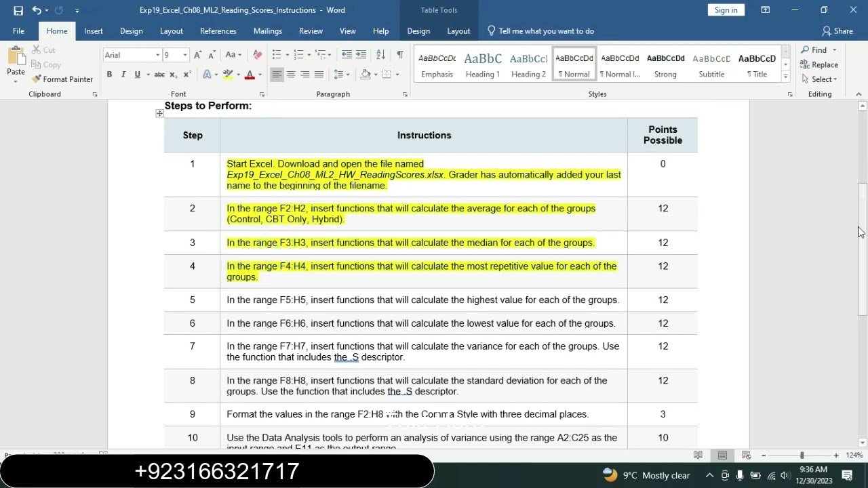Toggle Align Left paragraph alignment

click(x=276, y=75)
